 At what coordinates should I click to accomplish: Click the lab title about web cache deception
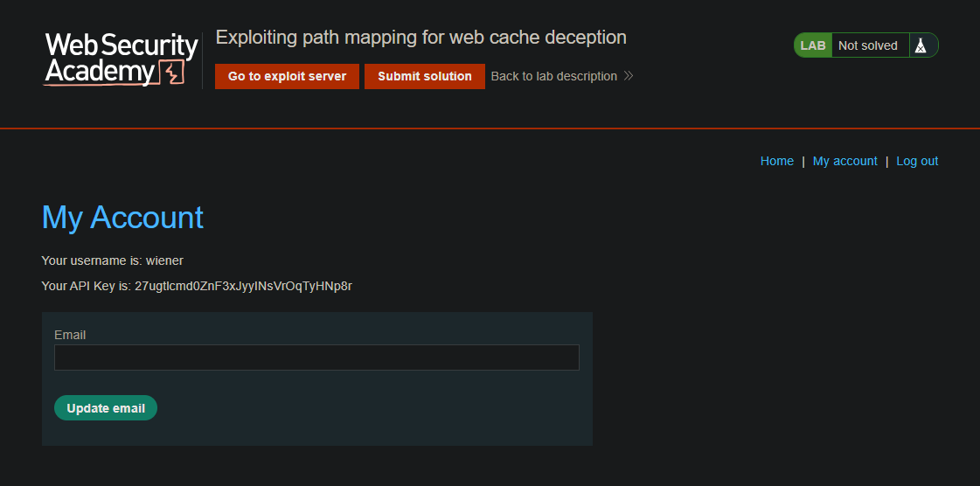coord(420,38)
